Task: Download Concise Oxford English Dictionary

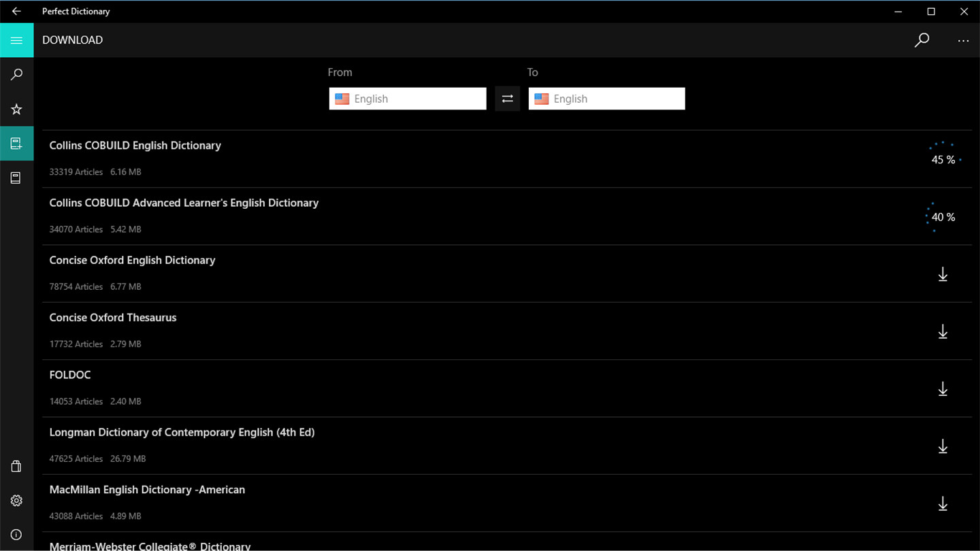Action: coord(943,274)
